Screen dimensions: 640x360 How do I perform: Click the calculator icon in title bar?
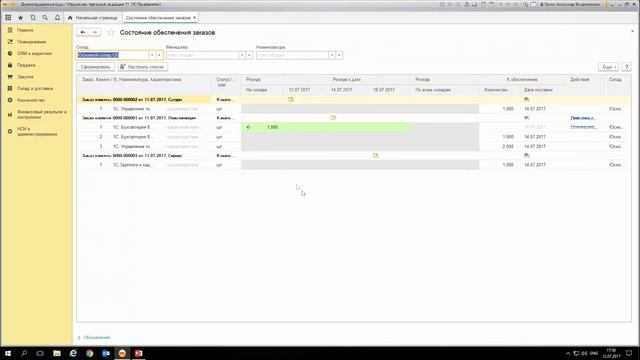[x=483, y=4]
